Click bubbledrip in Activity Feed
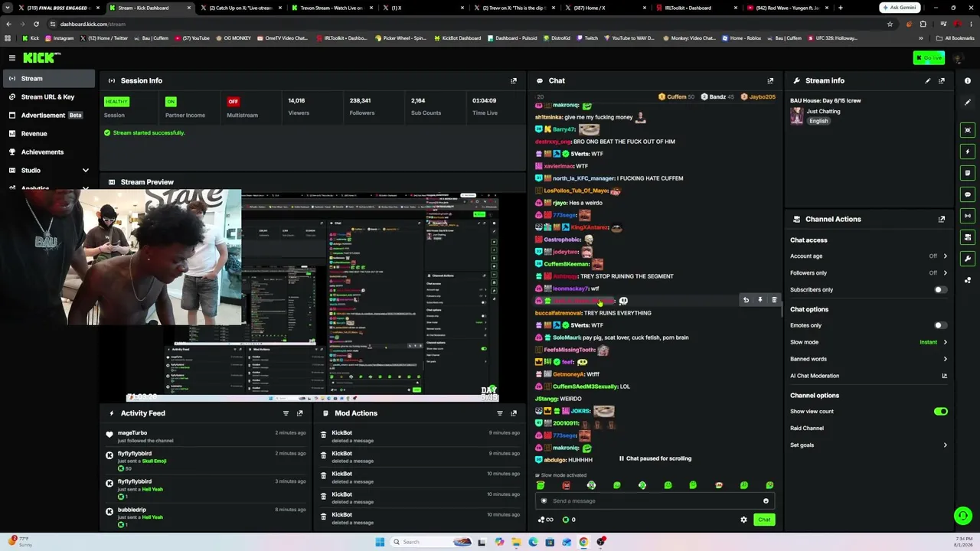 point(132,510)
